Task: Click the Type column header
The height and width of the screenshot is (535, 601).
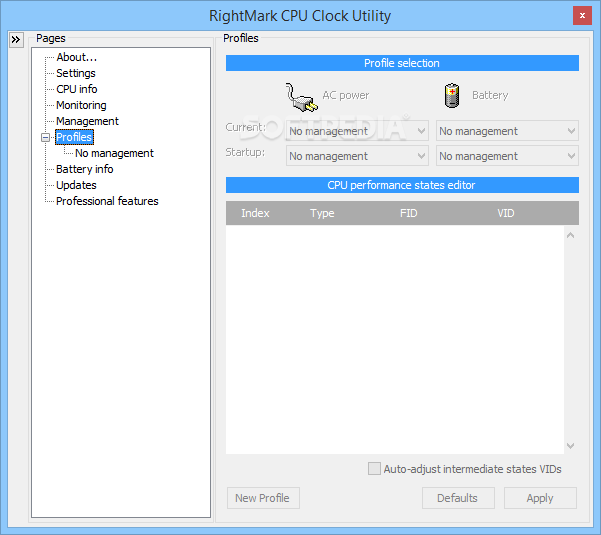Action: point(322,213)
